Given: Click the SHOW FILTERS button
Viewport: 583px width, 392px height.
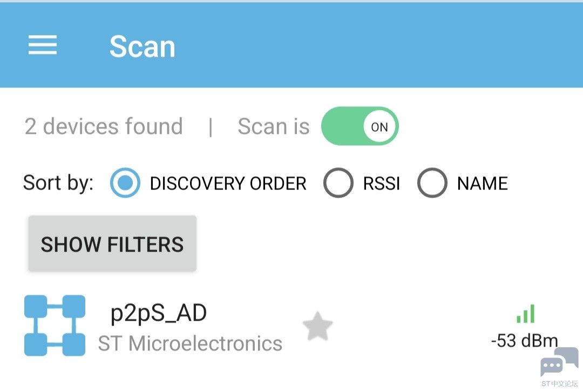Looking at the screenshot, I should 112,244.
